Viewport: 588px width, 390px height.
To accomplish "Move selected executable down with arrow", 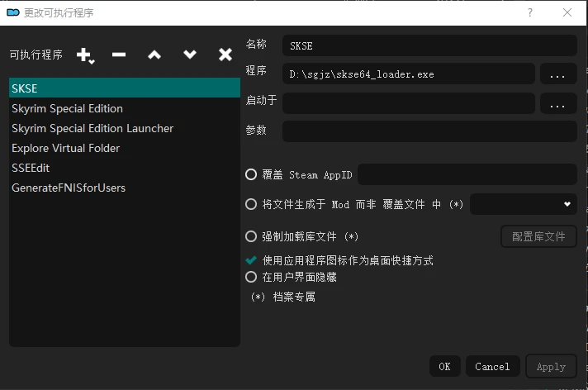I will pos(190,55).
